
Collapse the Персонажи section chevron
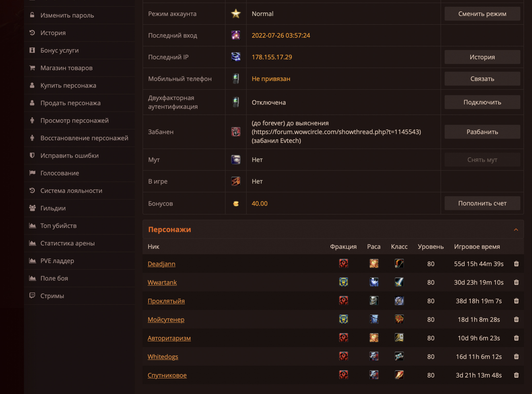(x=516, y=230)
